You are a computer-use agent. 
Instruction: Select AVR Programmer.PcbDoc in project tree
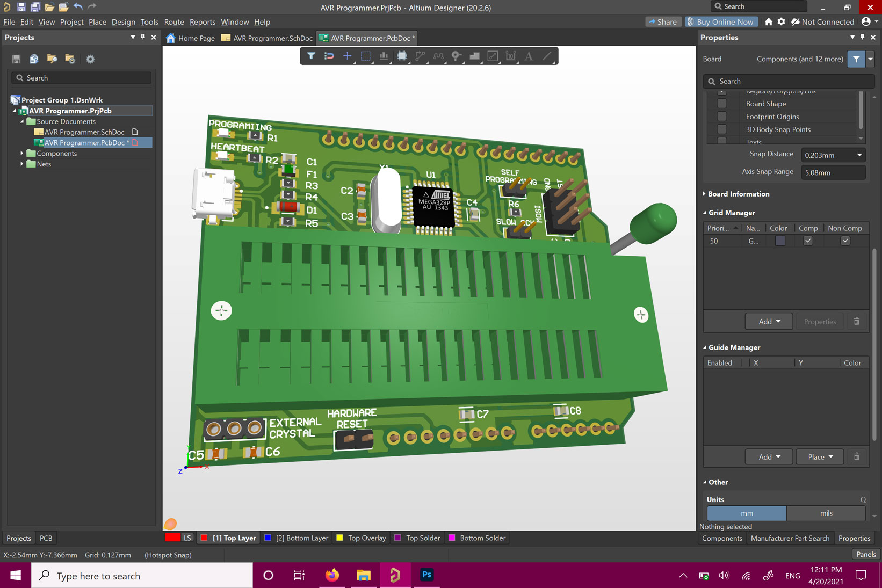[x=86, y=142]
